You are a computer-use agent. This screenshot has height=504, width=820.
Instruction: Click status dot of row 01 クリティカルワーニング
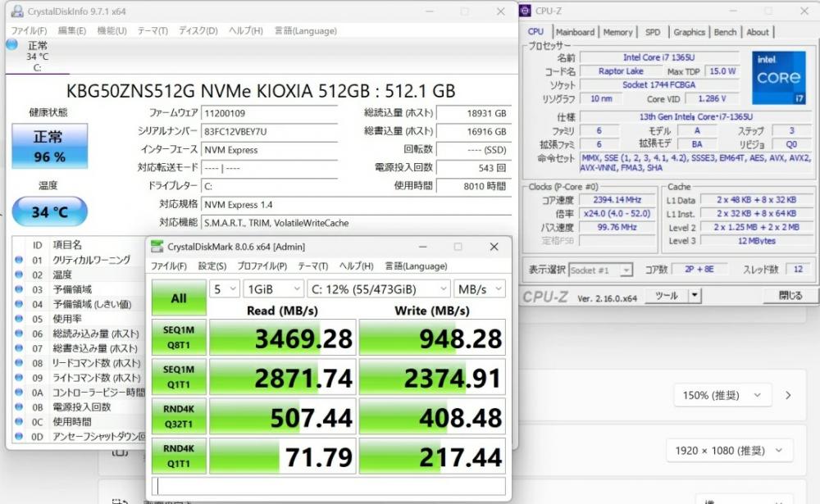(x=19, y=259)
